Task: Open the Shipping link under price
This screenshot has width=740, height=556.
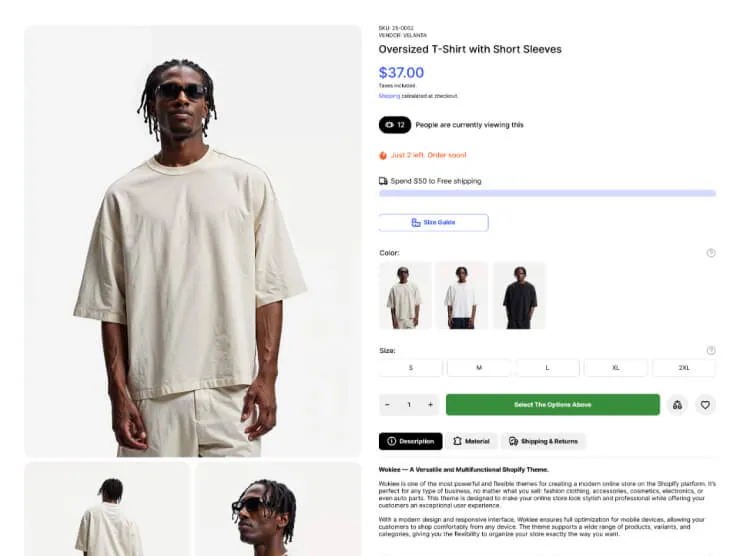Action: [x=389, y=96]
